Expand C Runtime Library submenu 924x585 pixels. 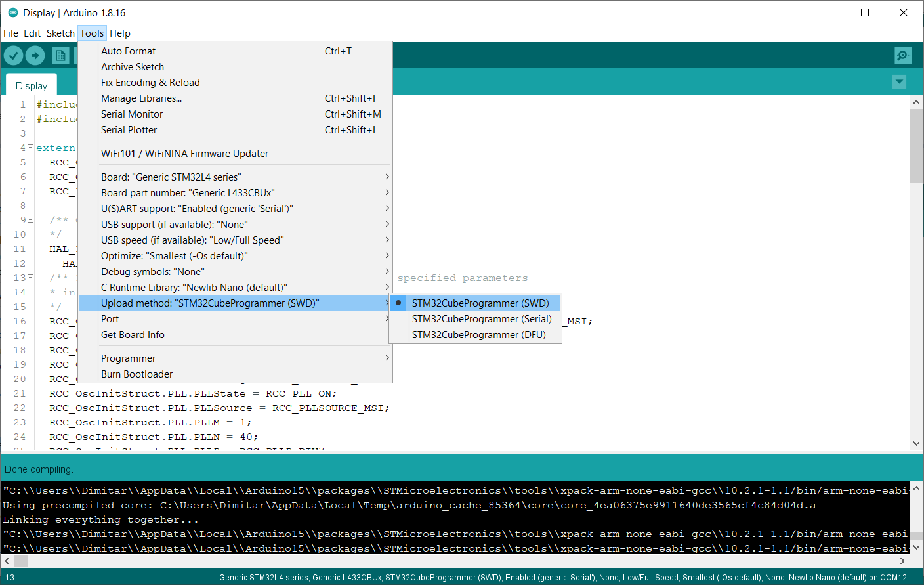coord(236,288)
